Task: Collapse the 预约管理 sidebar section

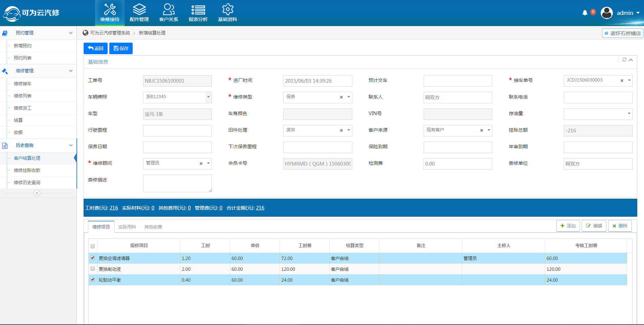Action: pos(71,33)
